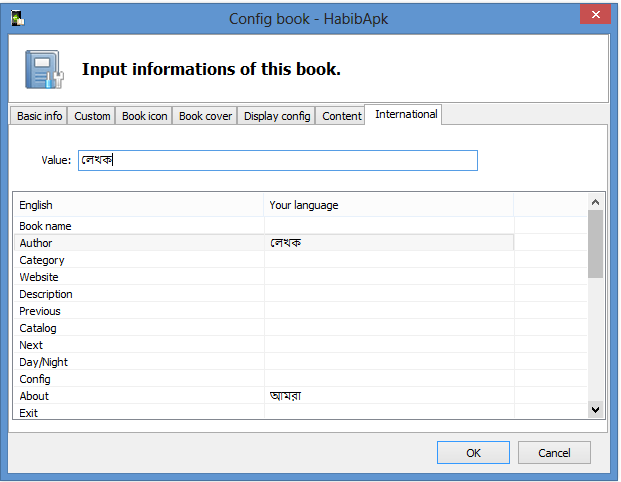621x482 pixels.
Task: Click the English column header
Action: pos(139,205)
